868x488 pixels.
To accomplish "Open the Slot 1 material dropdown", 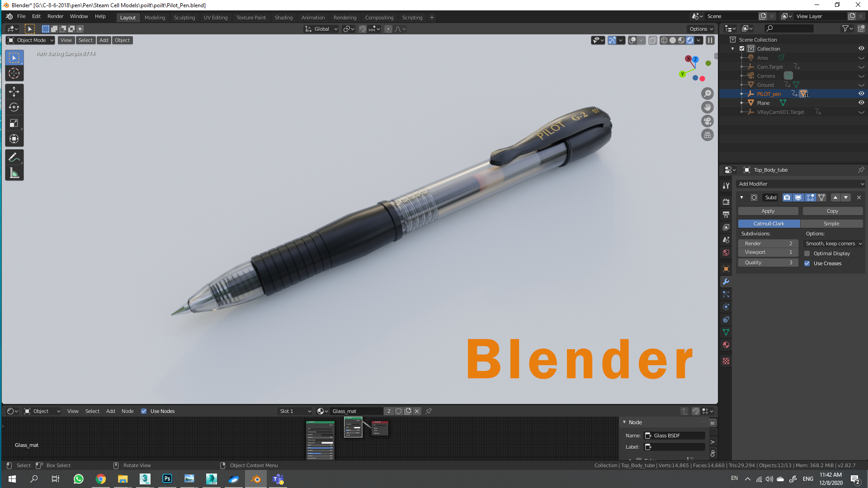I will (x=295, y=411).
